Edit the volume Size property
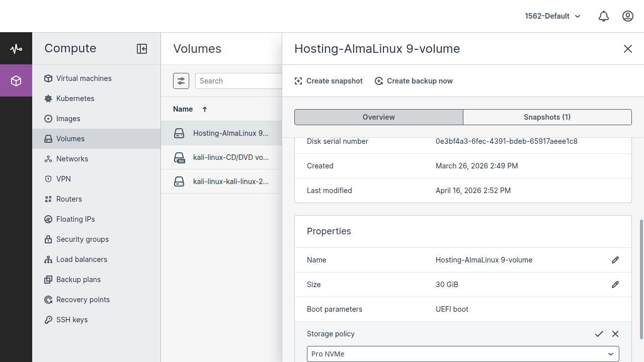This screenshot has height=362, width=644. point(615,285)
